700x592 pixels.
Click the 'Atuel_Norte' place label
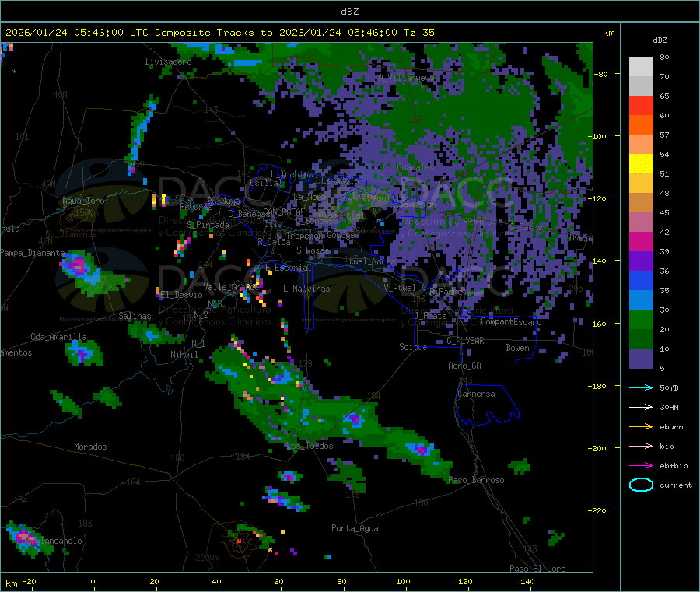(369, 261)
